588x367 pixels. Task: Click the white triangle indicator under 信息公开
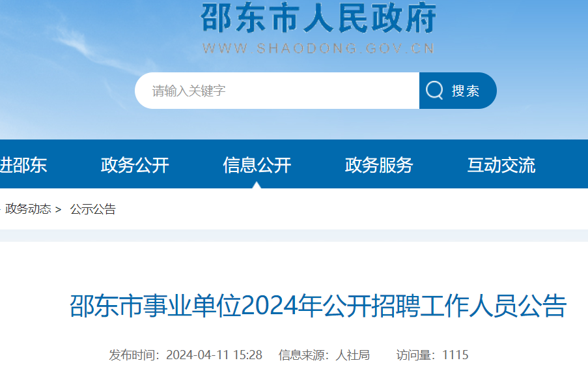pos(257,185)
